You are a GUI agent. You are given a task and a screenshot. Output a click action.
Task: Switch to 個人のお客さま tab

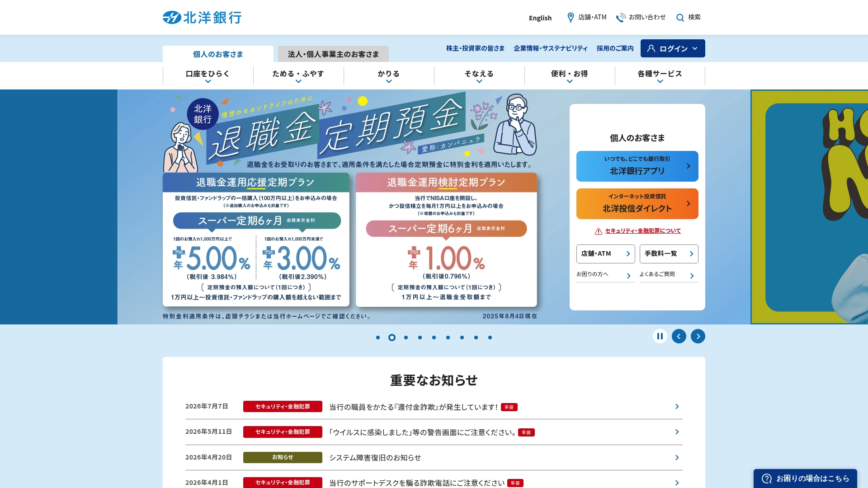[x=218, y=54]
